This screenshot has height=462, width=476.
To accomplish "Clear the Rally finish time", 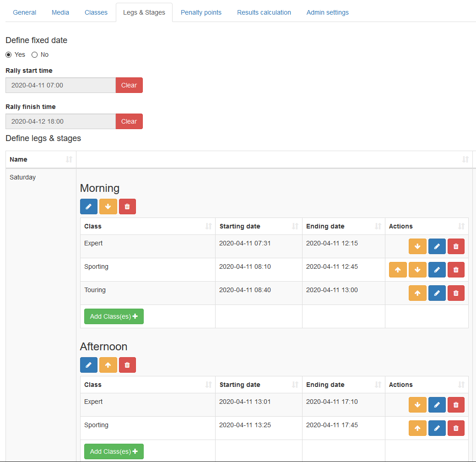I will 129,121.
